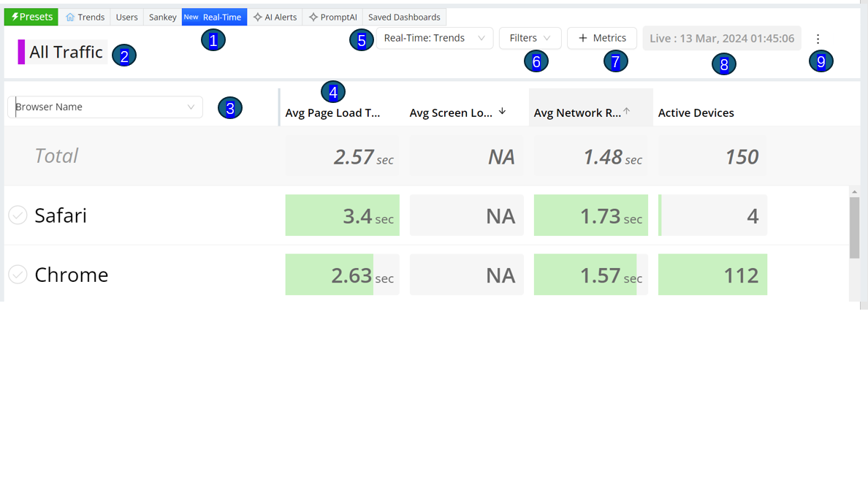
Task: Click the numbered marker 4 badge
Action: click(333, 92)
